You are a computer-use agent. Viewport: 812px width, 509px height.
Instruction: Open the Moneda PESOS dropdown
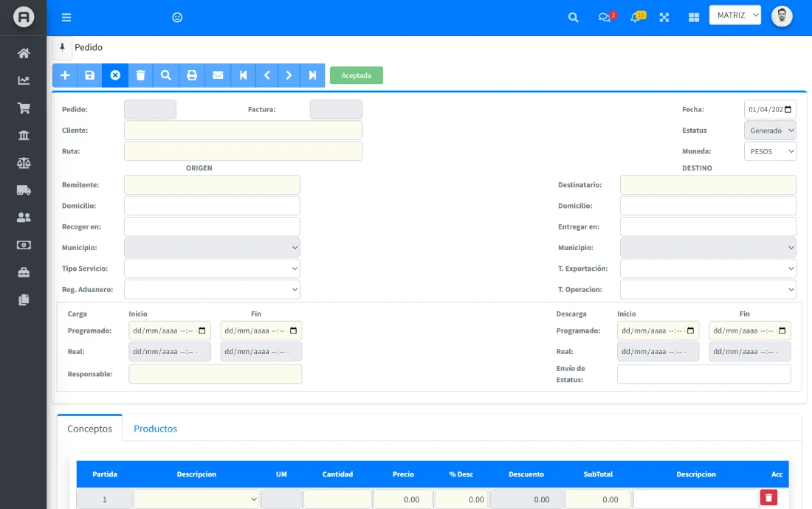(x=770, y=151)
